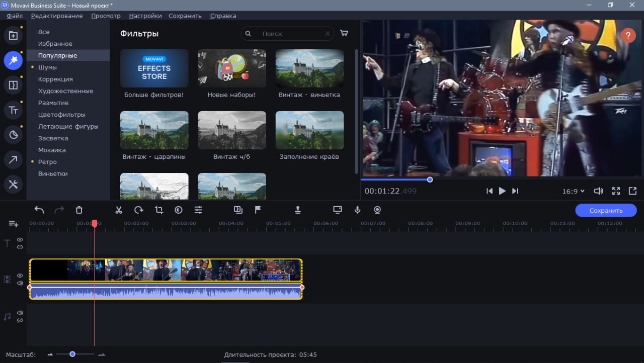Mute the audio track speaker icon
644x363 pixels.
20,313
